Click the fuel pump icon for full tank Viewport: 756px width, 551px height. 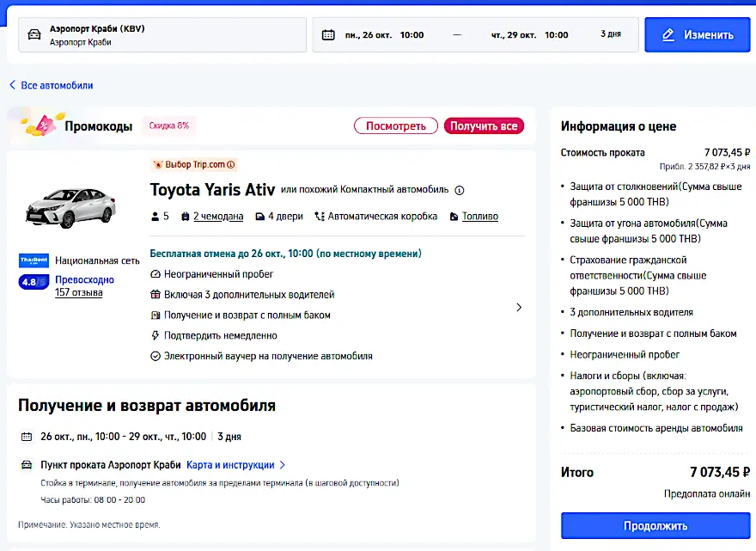(155, 315)
